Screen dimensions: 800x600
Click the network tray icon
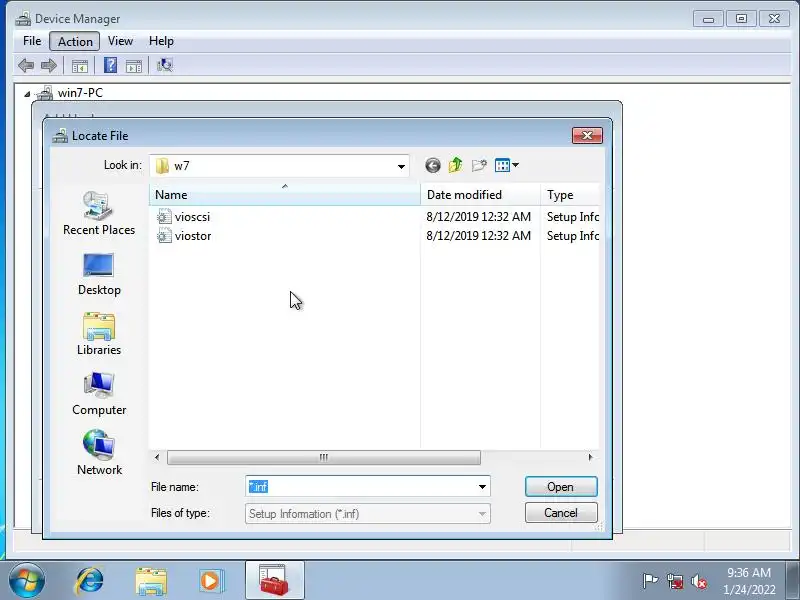[675, 581]
